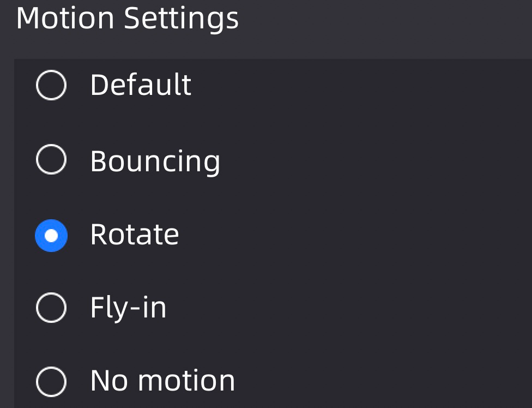The width and height of the screenshot is (532, 408).
Task: Click the blue filled circle beside Rotate
Action: tap(51, 235)
